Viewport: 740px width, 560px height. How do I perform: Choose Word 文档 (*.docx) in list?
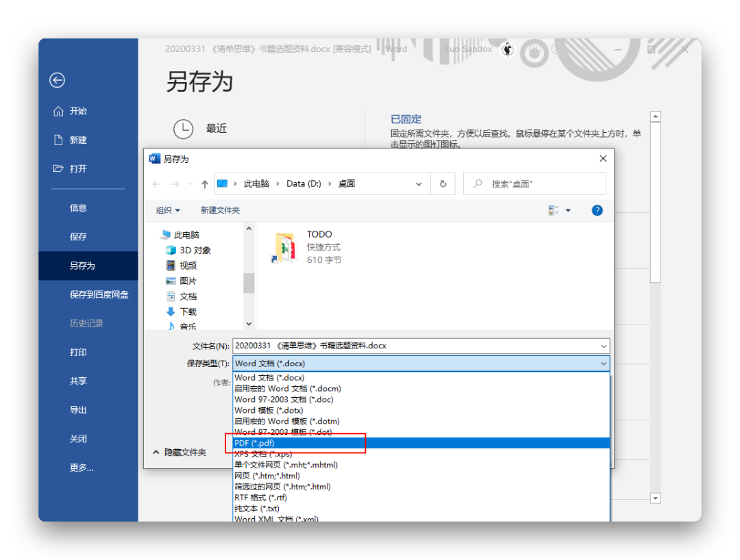(421, 378)
